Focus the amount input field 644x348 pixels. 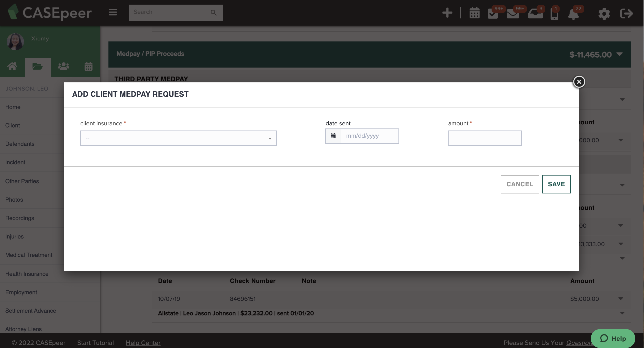click(x=485, y=138)
